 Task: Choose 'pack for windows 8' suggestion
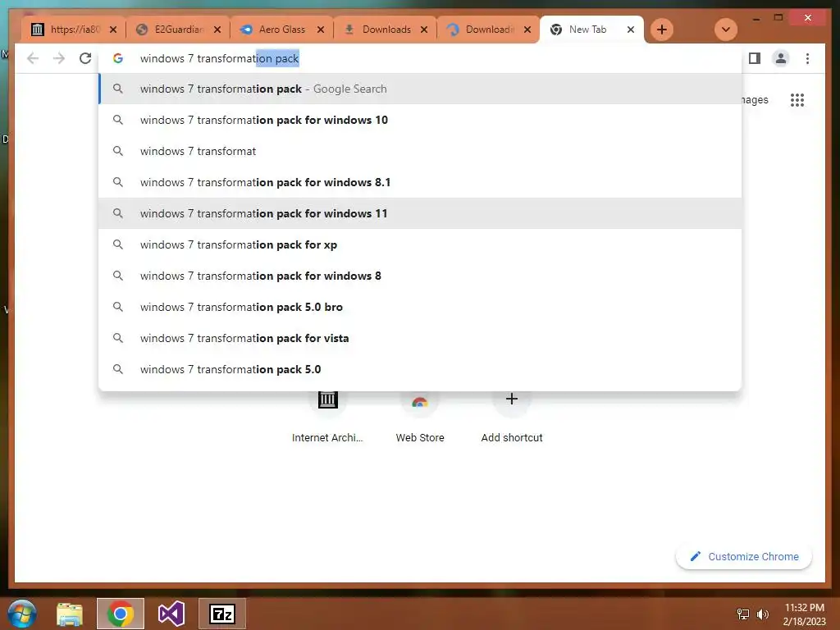pos(420,276)
